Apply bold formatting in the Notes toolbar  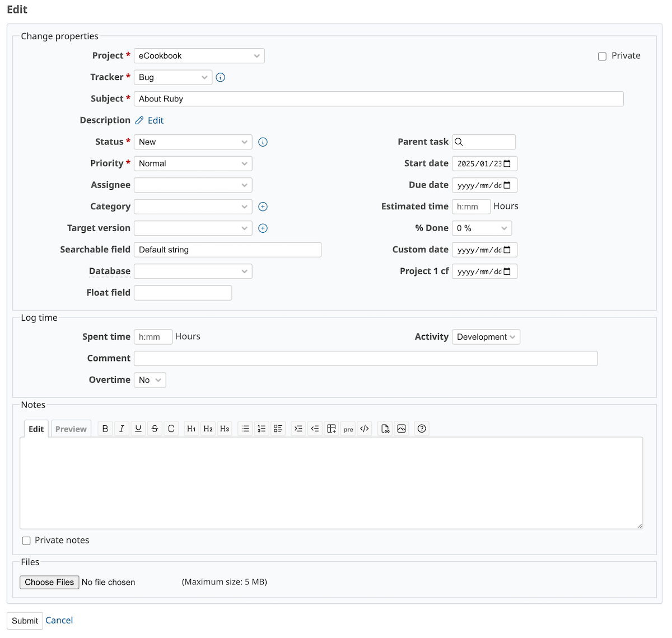pos(105,428)
